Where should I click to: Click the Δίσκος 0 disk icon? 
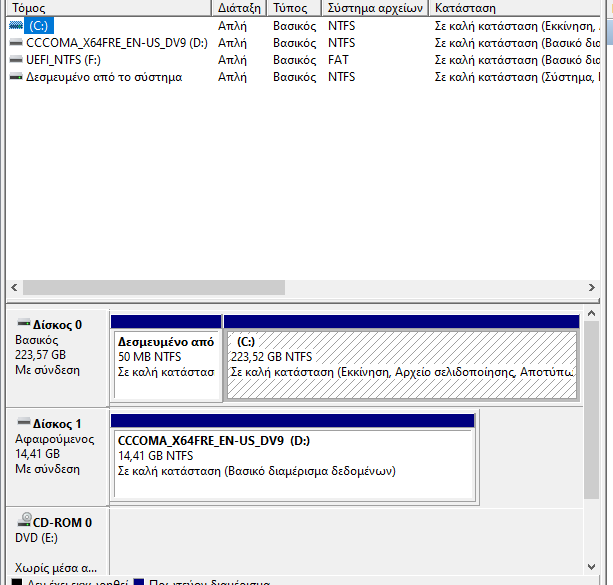(x=24, y=323)
